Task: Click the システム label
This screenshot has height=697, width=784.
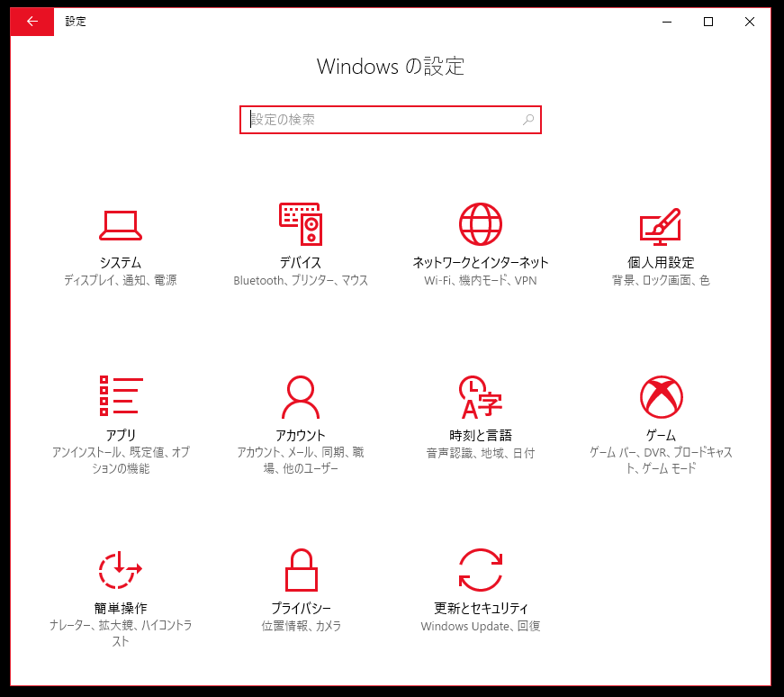Action: pos(121,263)
